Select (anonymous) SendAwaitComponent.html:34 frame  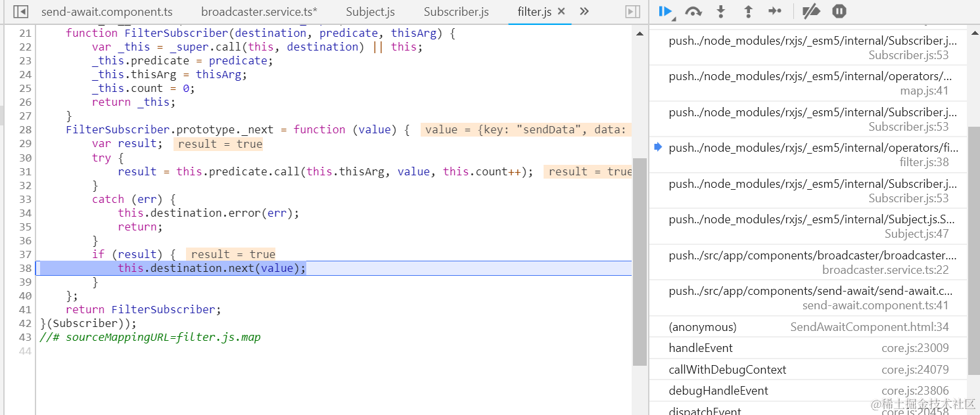pyautogui.click(x=808, y=327)
